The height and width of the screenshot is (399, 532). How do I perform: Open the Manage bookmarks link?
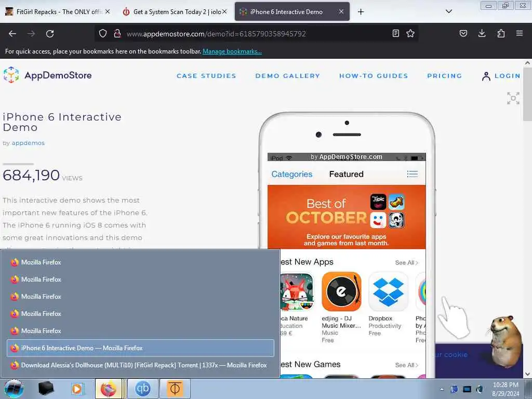pyautogui.click(x=232, y=51)
